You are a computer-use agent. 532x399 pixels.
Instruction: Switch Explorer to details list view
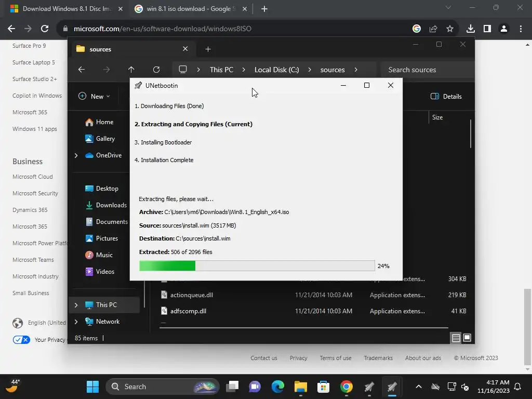click(456, 338)
